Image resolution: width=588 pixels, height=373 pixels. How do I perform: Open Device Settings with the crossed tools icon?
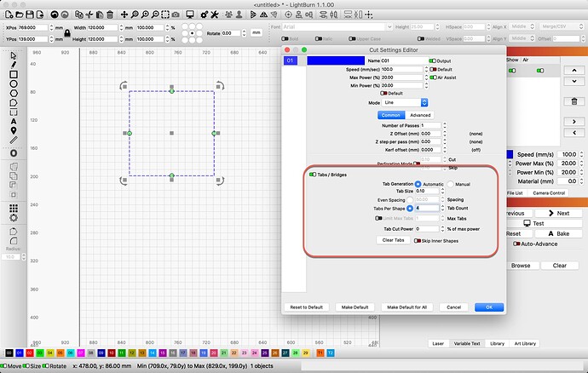pos(215,14)
